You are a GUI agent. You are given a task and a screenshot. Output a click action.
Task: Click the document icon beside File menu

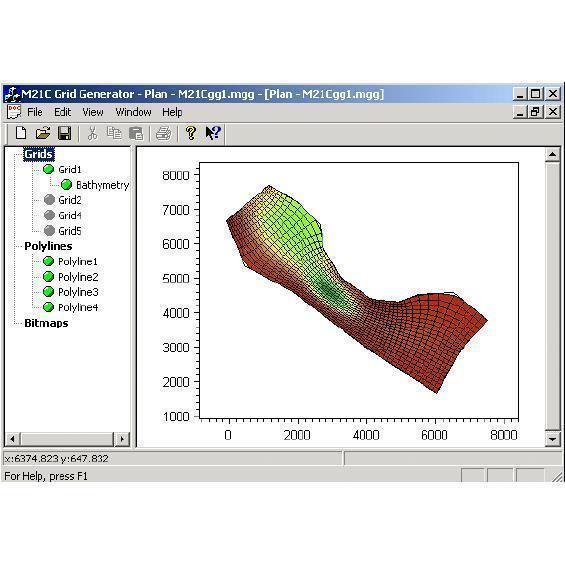[x=14, y=112]
